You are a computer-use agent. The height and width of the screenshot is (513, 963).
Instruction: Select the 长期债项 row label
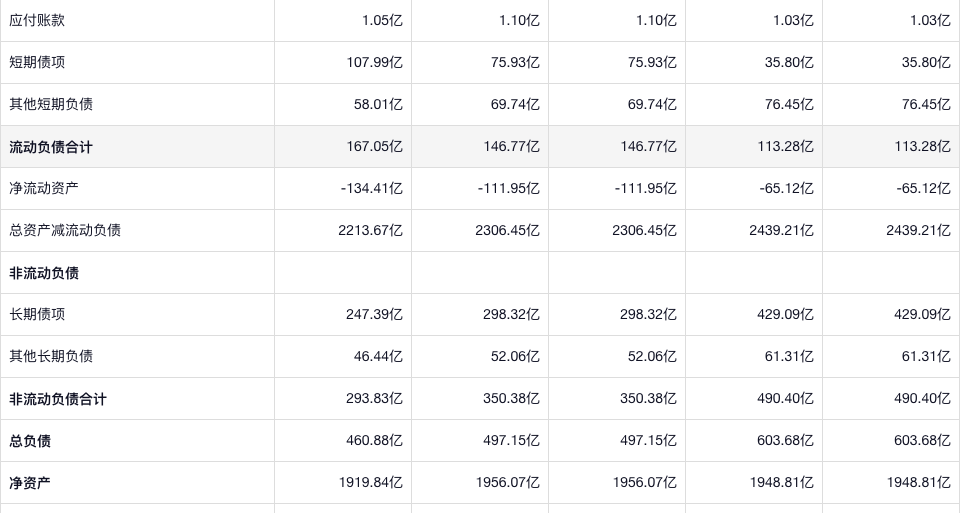pos(37,314)
